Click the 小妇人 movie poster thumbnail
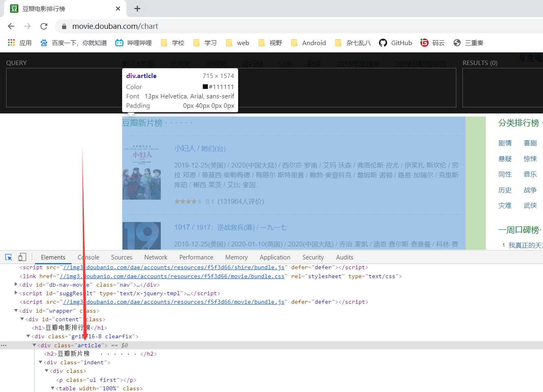 [x=142, y=172]
